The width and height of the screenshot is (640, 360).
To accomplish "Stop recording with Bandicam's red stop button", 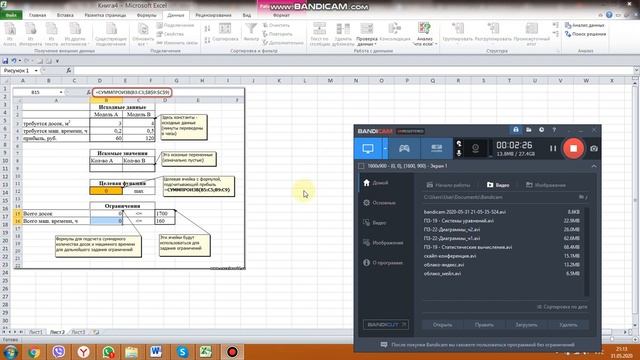I will [x=573, y=149].
